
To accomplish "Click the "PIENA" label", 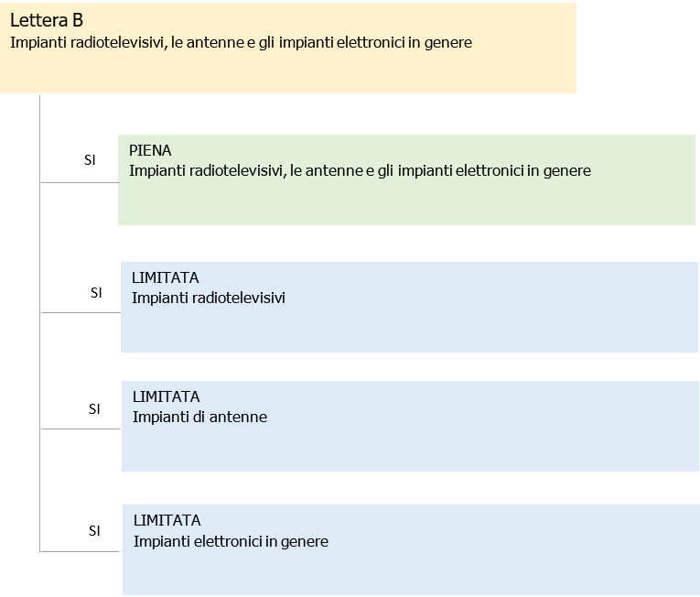I will click(x=150, y=150).
